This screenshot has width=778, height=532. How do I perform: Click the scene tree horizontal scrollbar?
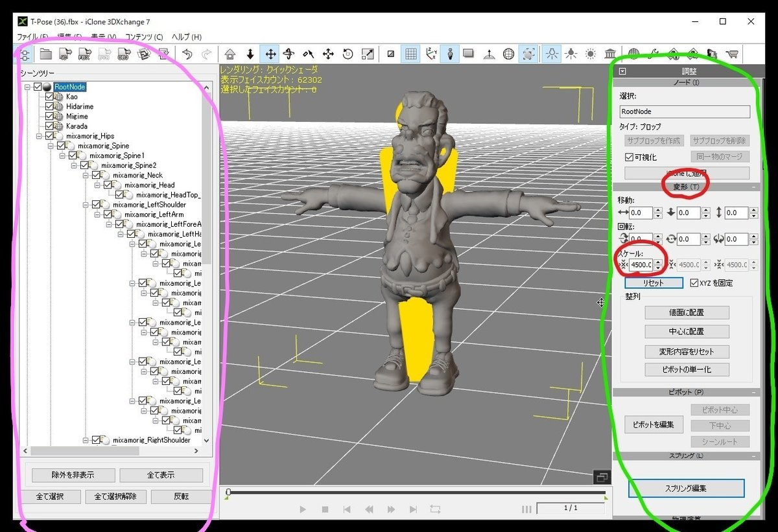click(x=112, y=450)
